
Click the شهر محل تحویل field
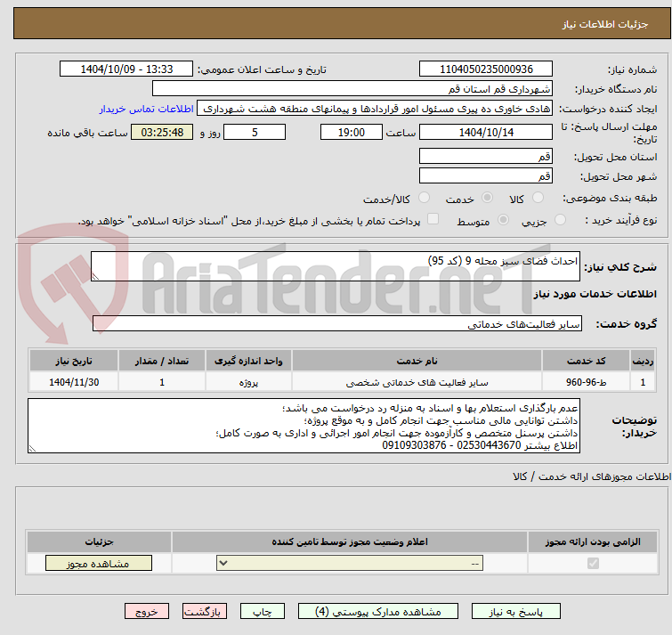coord(486,175)
